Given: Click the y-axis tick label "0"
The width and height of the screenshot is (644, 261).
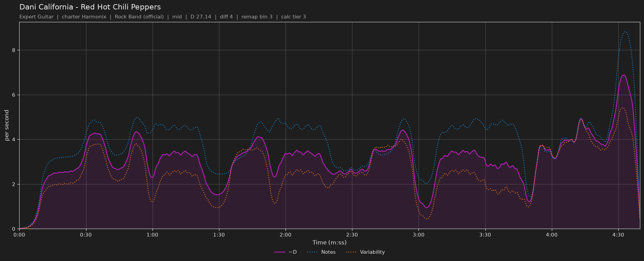Looking at the screenshot, I should [14, 229].
